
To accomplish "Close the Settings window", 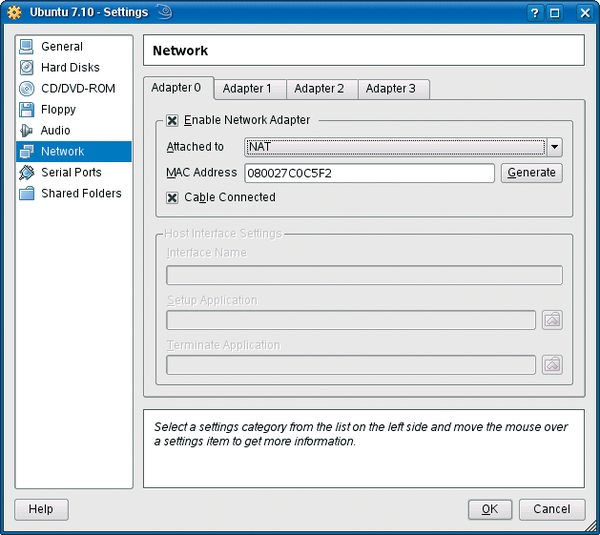I will (585, 13).
